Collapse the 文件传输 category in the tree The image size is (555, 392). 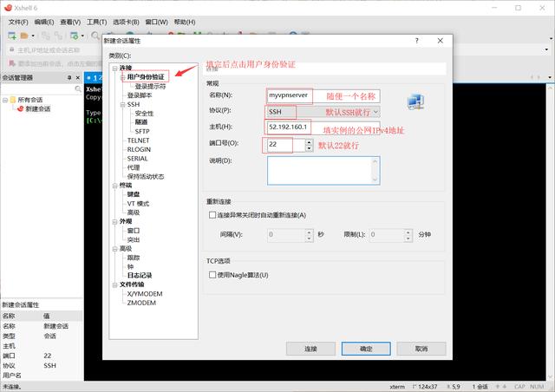coord(114,284)
